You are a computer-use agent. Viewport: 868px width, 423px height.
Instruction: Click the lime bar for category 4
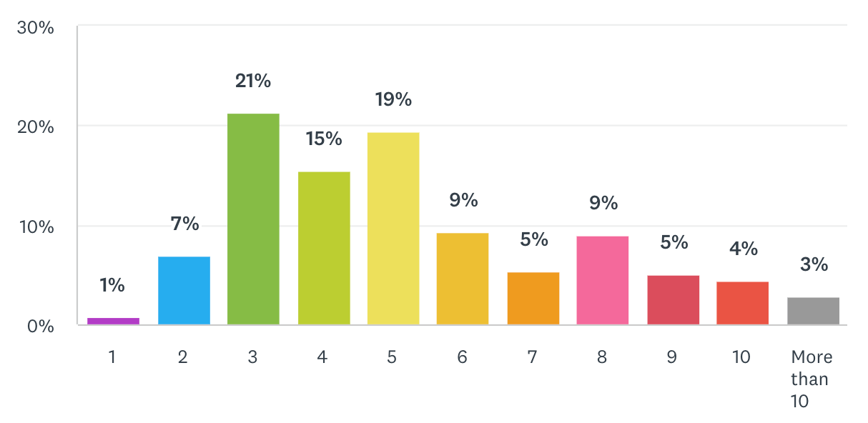tap(324, 249)
